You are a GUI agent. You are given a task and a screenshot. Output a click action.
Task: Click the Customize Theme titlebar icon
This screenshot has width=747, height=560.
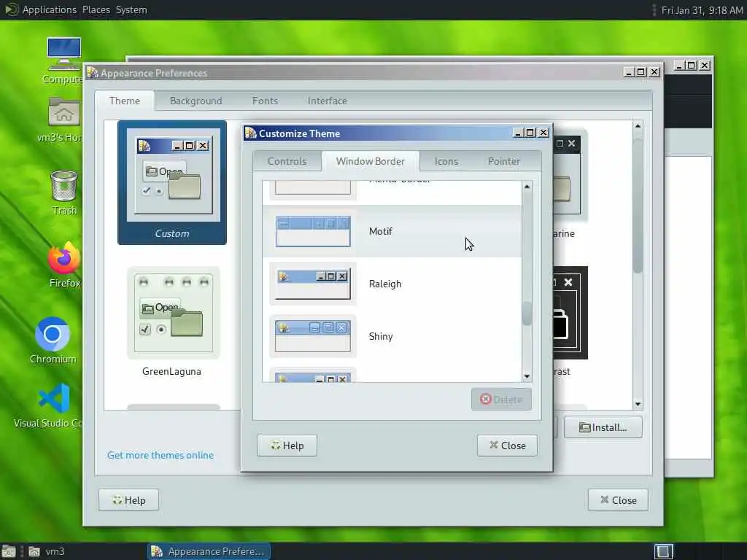tap(251, 133)
